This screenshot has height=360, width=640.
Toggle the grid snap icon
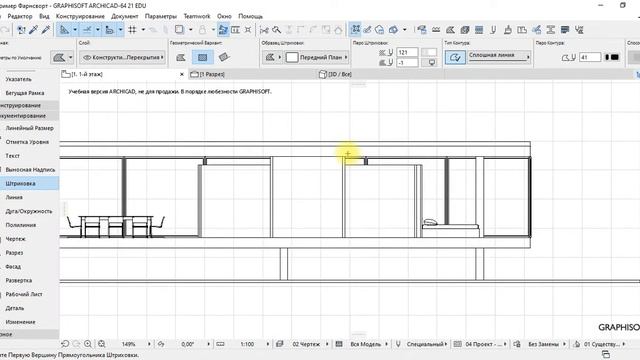132,30
